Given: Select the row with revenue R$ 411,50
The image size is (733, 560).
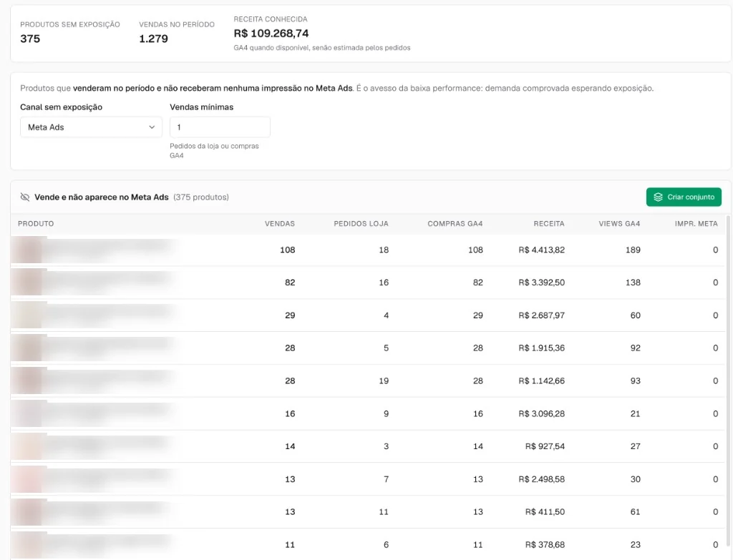Looking at the screenshot, I should tap(367, 512).
